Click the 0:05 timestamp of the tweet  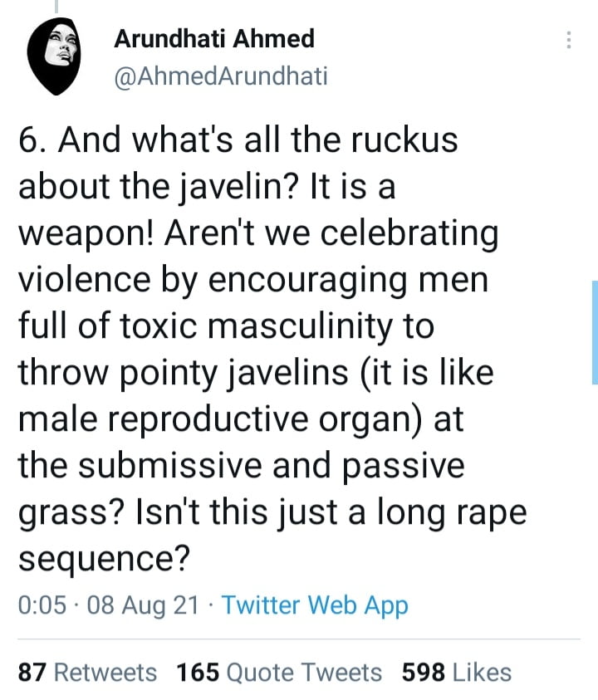pos(42,605)
